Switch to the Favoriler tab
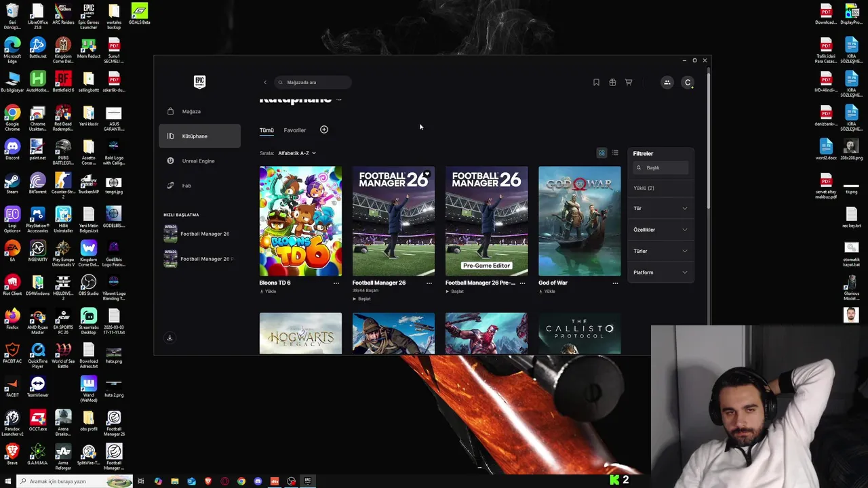This screenshot has width=868, height=488. (295, 130)
